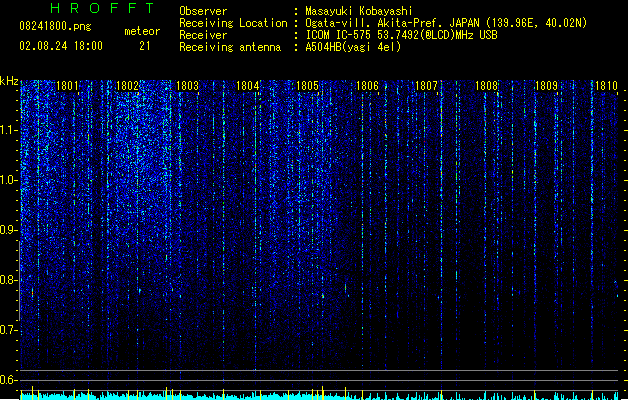Screen dimensions: 629x400
Task: Click the kHz axis unit label
Action: (x=9, y=81)
